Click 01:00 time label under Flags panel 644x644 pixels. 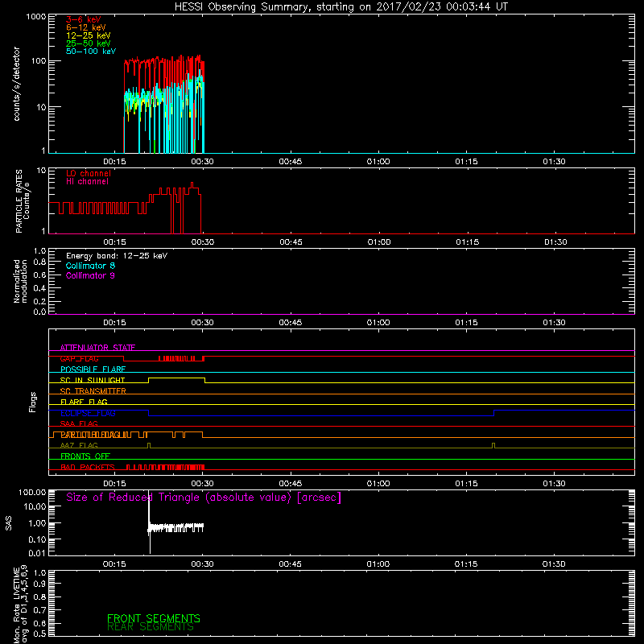point(378,484)
